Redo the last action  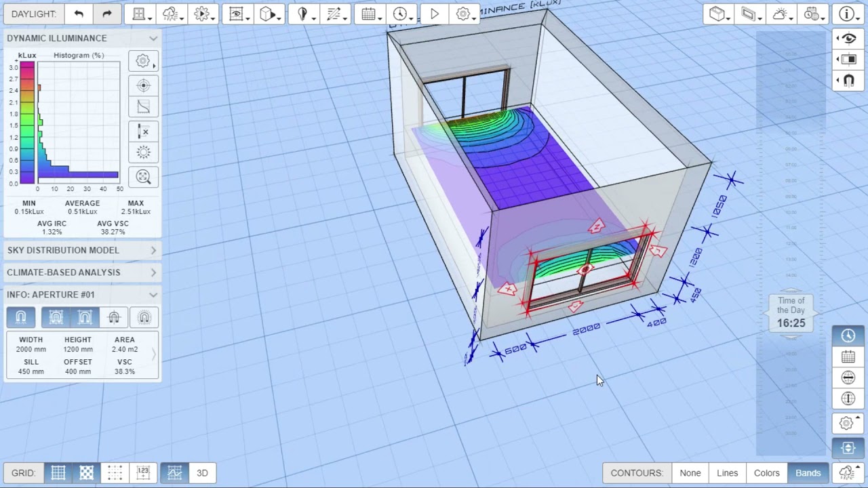click(106, 14)
